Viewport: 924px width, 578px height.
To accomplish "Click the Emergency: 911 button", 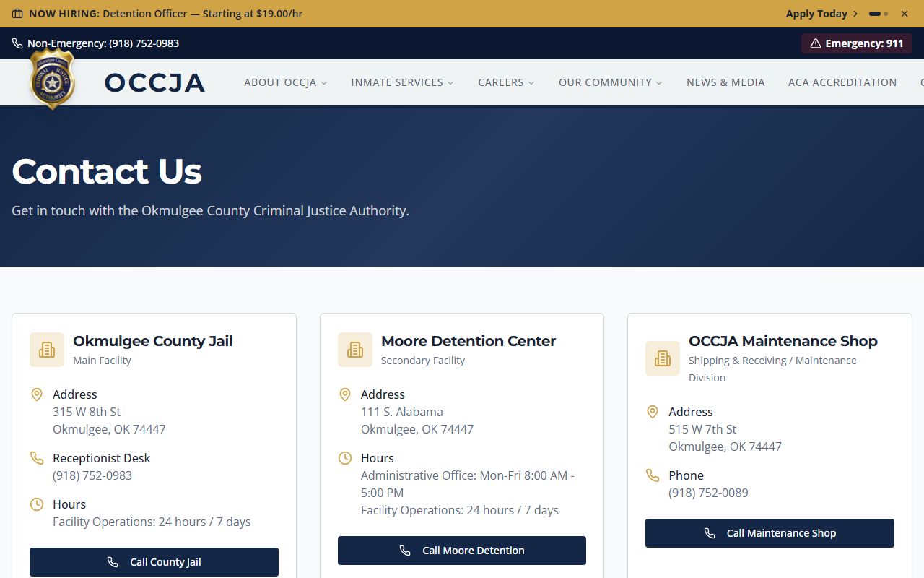I will (x=857, y=43).
